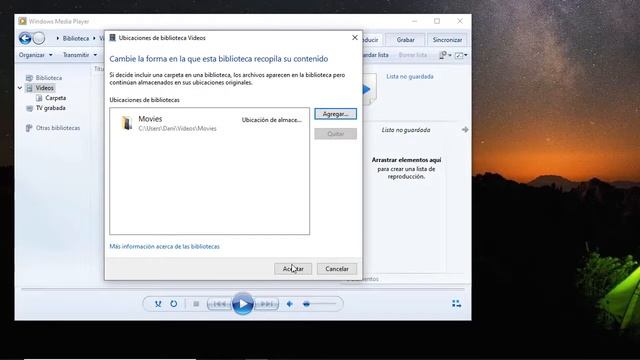Screen dimensions: 640x360
Task: Click the Back navigation arrow in Media Player
Action: [25, 38]
